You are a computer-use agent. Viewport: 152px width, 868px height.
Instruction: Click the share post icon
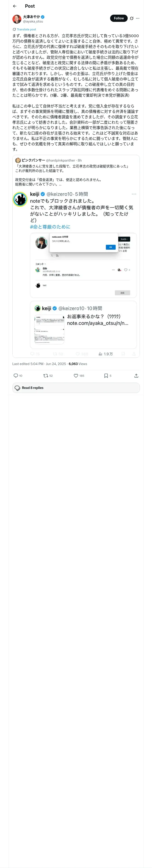click(136, 375)
